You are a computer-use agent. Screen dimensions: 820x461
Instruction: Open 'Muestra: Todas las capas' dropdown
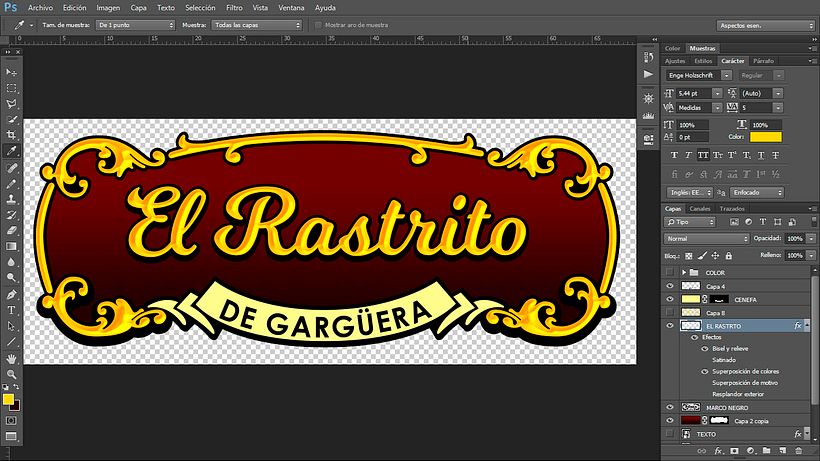pyautogui.click(x=257, y=25)
